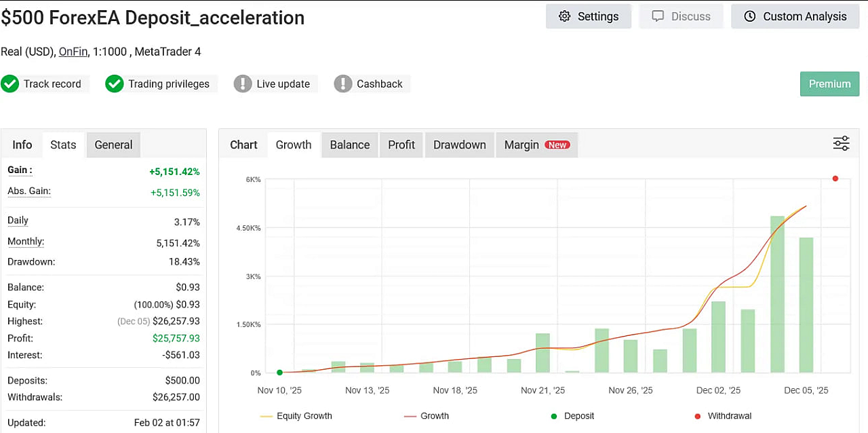Screen dimensions: 868x433
Task: Switch to the Balance tab
Action: pos(349,145)
